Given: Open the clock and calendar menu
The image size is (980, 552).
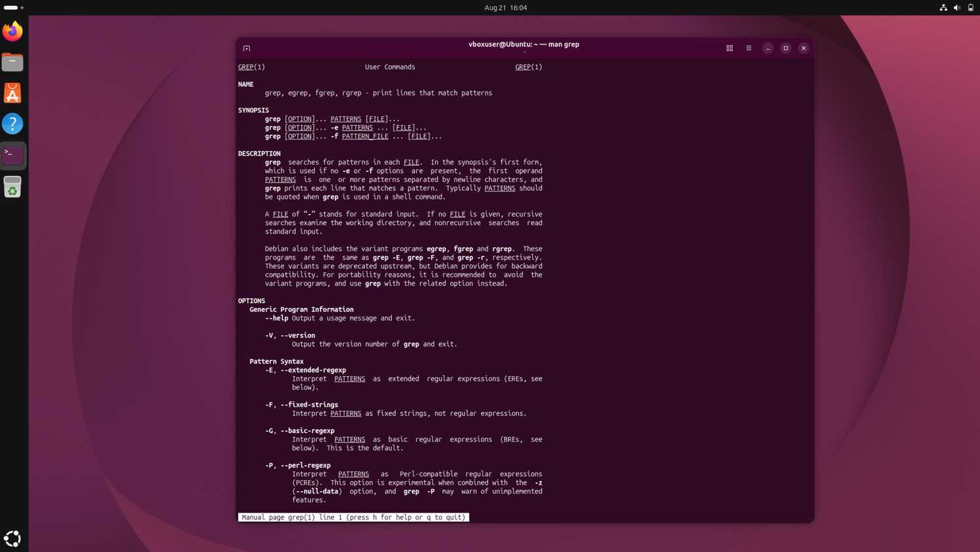Looking at the screenshot, I should 506,8.
